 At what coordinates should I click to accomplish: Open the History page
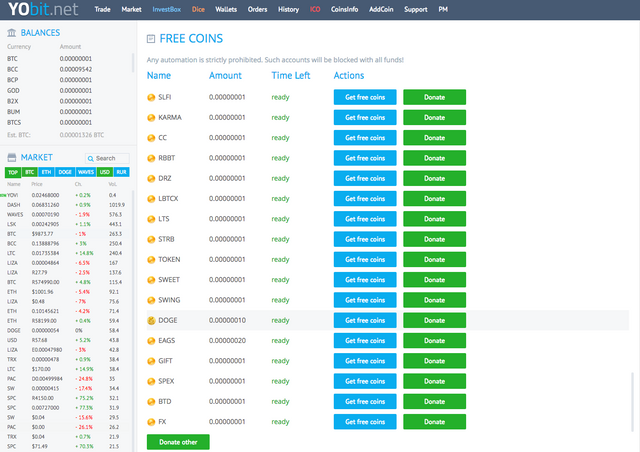click(x=289, y=9)
